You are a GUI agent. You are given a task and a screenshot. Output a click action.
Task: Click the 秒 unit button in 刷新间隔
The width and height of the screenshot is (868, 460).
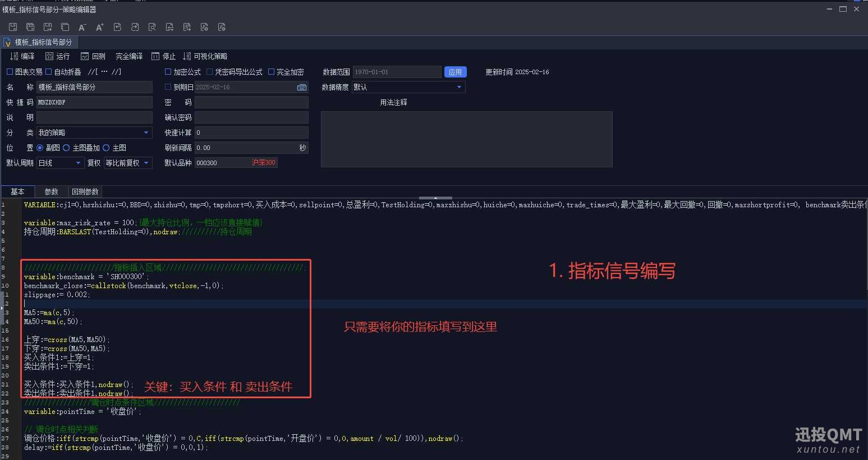[x=302, y=148]
